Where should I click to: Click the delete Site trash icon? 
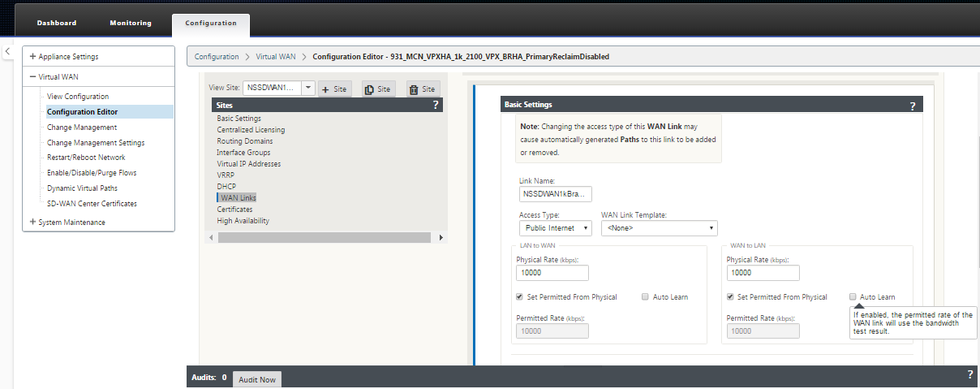tap(423, 89)
